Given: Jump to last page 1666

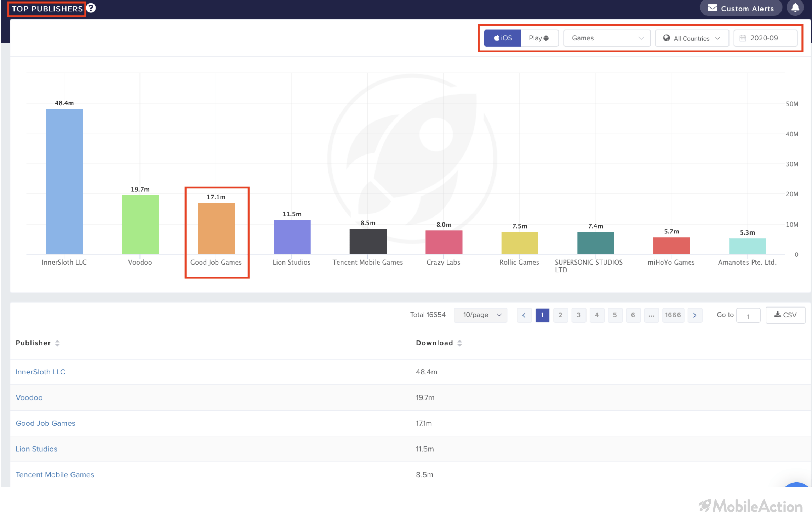Looking at the screenshot, I should [673, 315].
